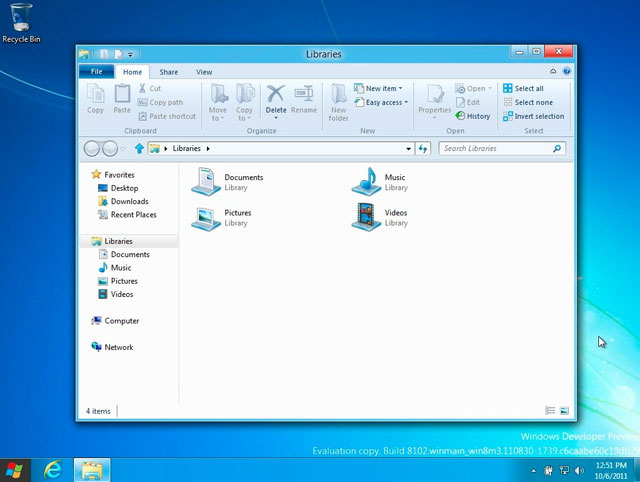Image resolution: width=640 pixels, height=482 pixels.
Task: Click the Edit command in ribbon
Action: point(468,102)
